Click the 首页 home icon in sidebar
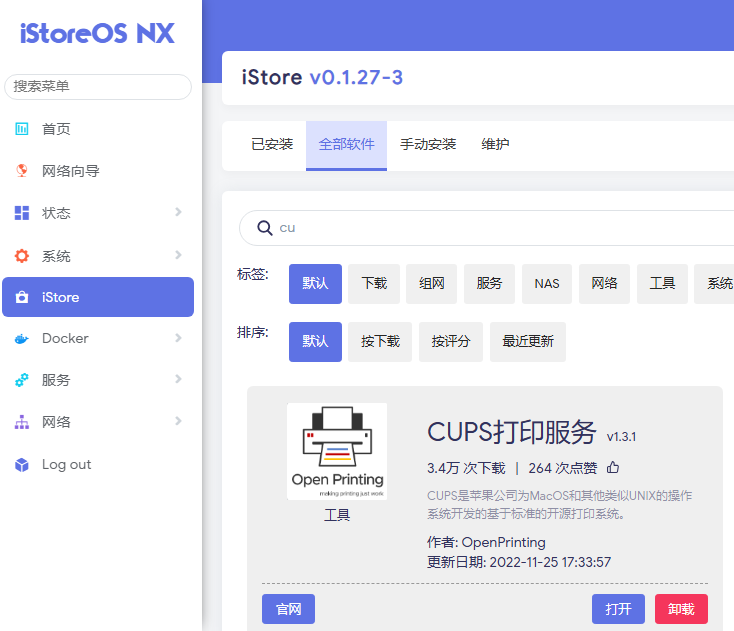The width and height of the screenshot is (734, 631). click(22, 129)
